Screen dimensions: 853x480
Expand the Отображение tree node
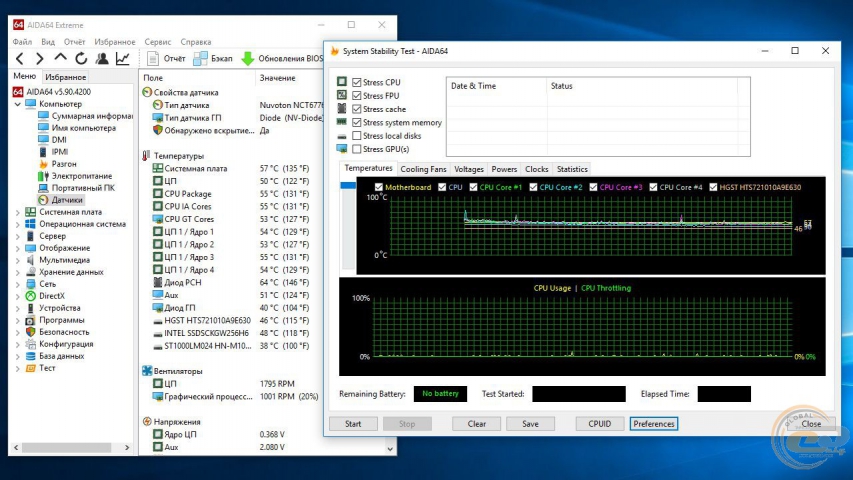click(x=17, y=248)
